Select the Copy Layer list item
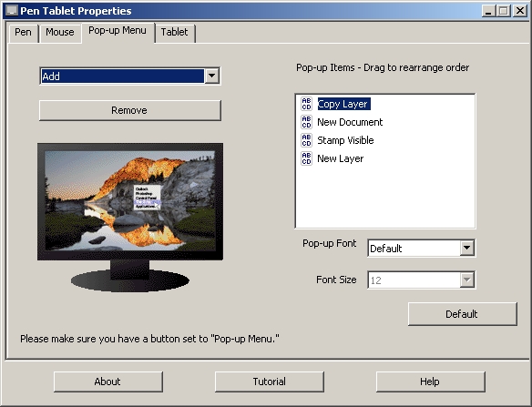The height and width of the screenshot is (407, 532). [x=343, y=104]
